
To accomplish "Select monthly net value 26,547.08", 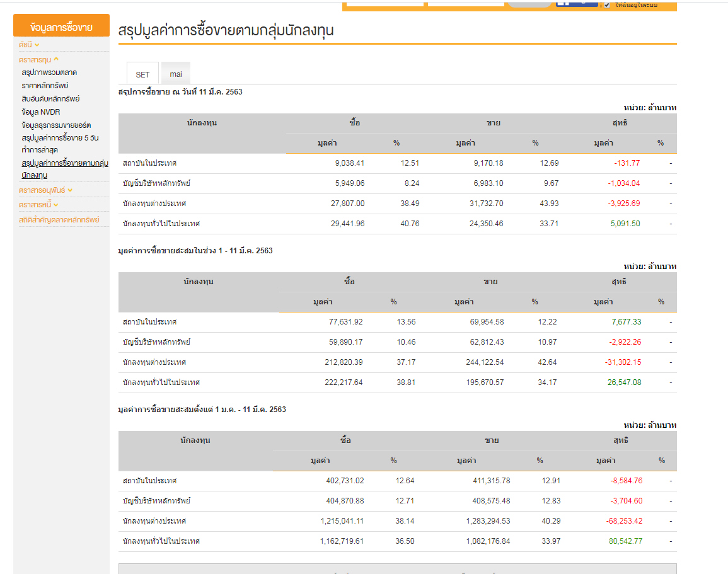I will pos(625,382).
